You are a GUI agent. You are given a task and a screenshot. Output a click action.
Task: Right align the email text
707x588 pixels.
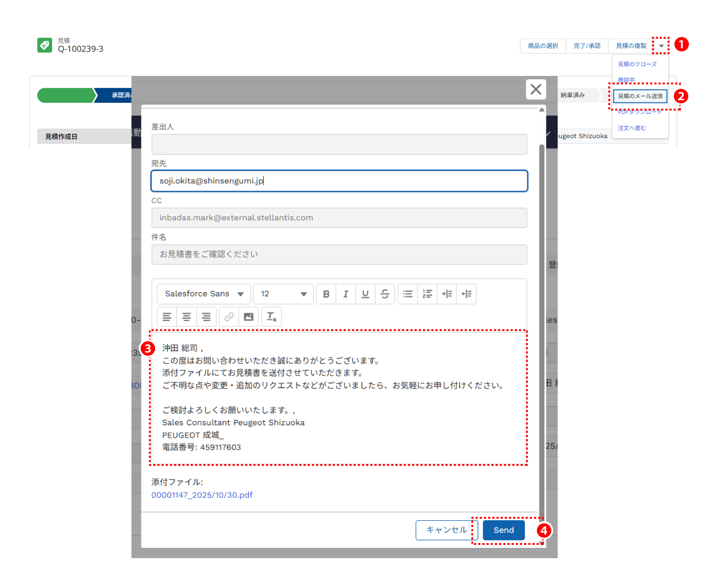206,317
